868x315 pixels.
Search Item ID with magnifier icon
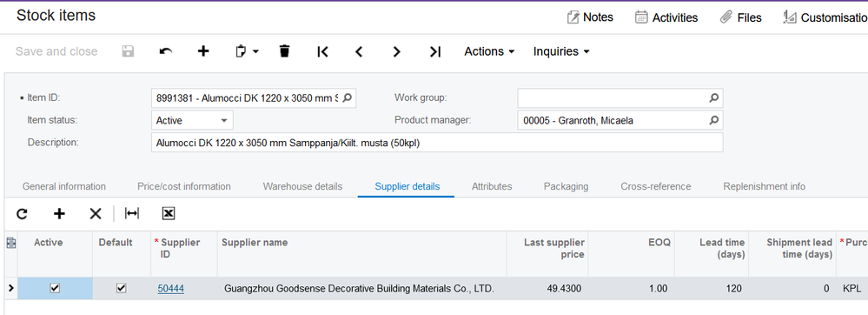(347, 98)
